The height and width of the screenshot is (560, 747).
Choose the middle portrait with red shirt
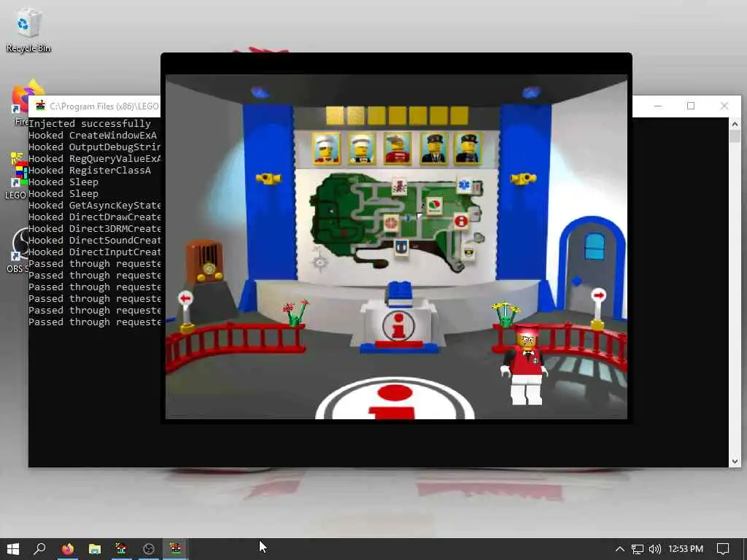coord(398,149)
